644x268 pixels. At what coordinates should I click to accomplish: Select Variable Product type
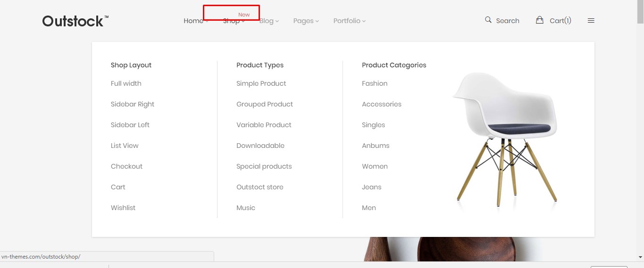point(264,125)
